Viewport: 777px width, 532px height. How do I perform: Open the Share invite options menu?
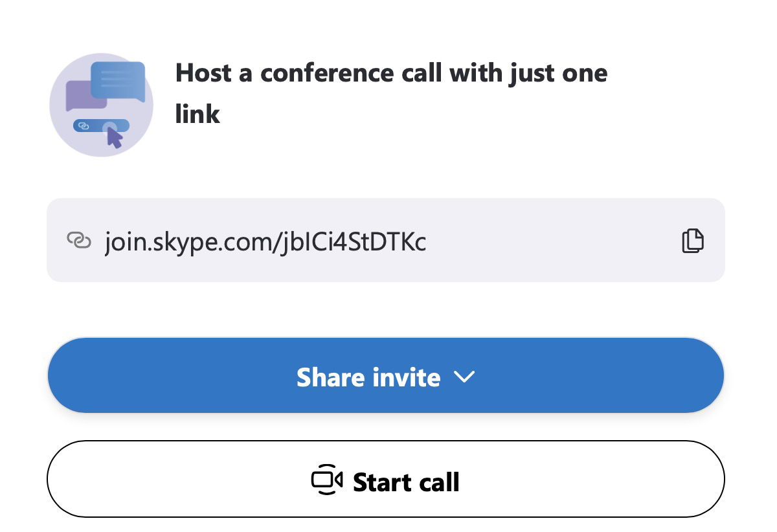click(386, 375)
